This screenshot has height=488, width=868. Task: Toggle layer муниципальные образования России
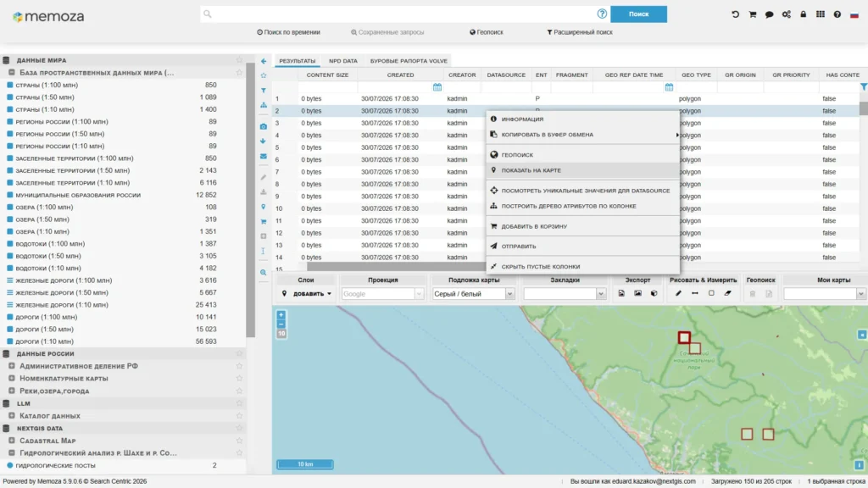10,195
